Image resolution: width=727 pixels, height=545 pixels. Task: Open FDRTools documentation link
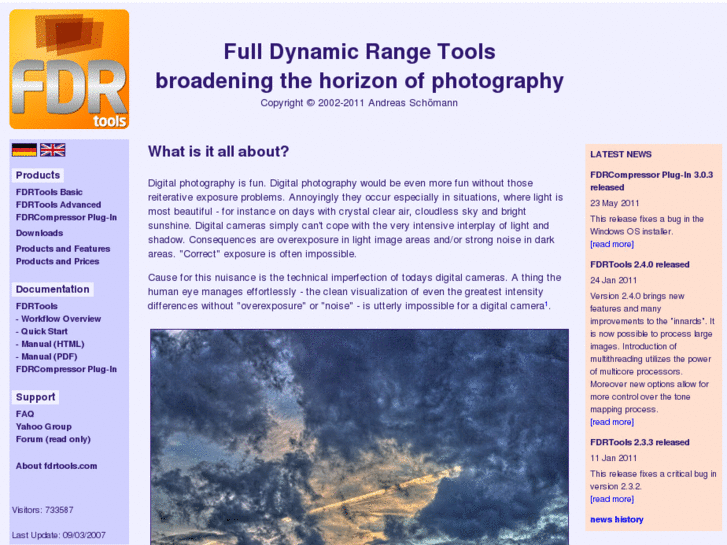tap(37, 306)
